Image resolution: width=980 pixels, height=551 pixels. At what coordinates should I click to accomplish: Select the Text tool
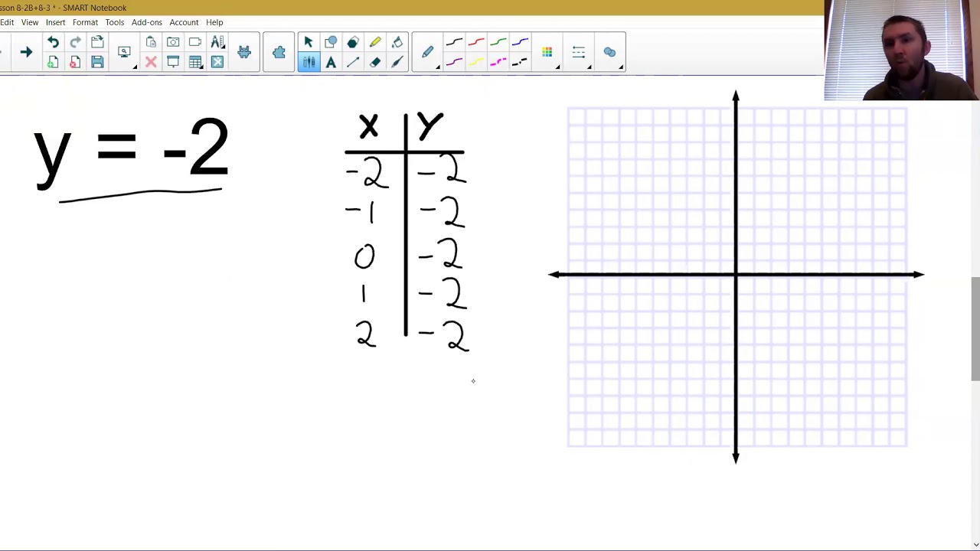(x=331, y=63)
